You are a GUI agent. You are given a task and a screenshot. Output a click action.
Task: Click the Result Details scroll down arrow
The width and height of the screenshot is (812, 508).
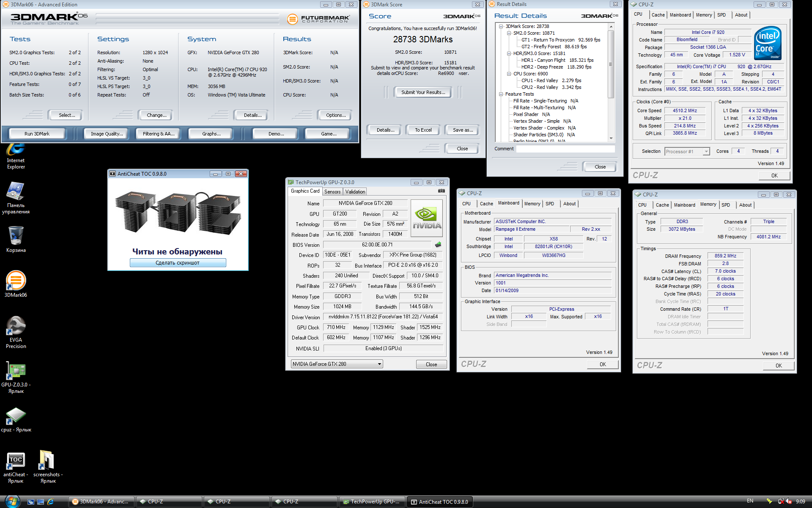tap(611, 138)
